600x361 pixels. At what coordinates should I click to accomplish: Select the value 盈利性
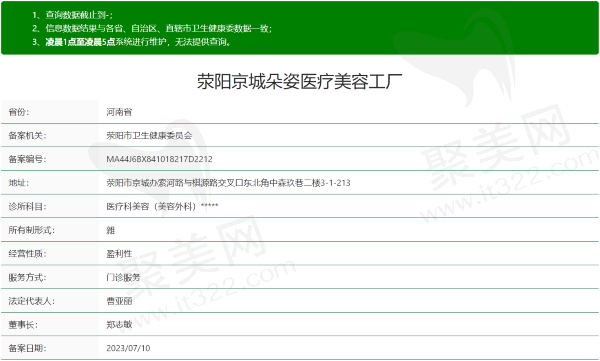119,254
